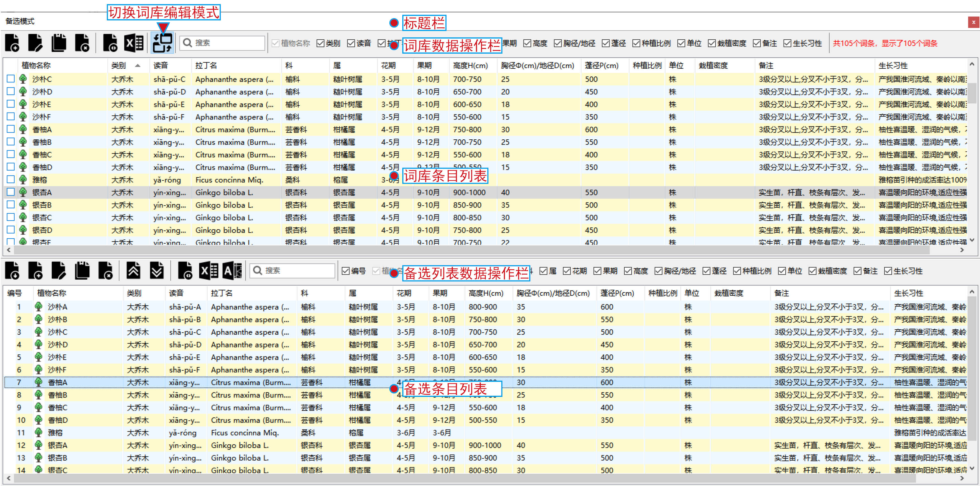The height and width of the screenshot is (486, 980).
Task: Click the edit entry pencil icon in lexicon toolbar
Action: click(35, 42)
